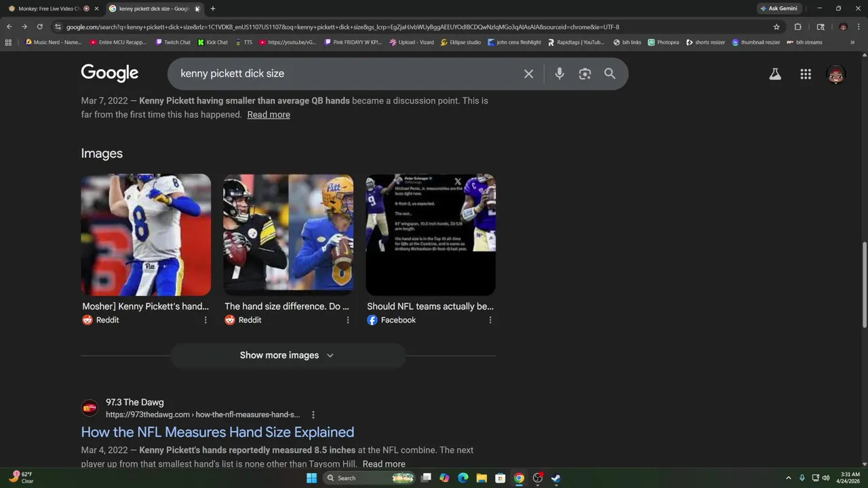Open Upload - Vizard bookmark

pos(412,42)
